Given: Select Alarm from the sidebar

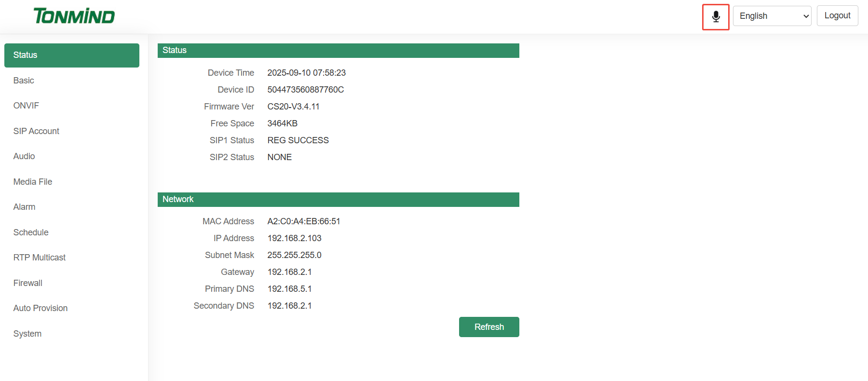Looking at the screenshot, I should (x=24, y=207).
